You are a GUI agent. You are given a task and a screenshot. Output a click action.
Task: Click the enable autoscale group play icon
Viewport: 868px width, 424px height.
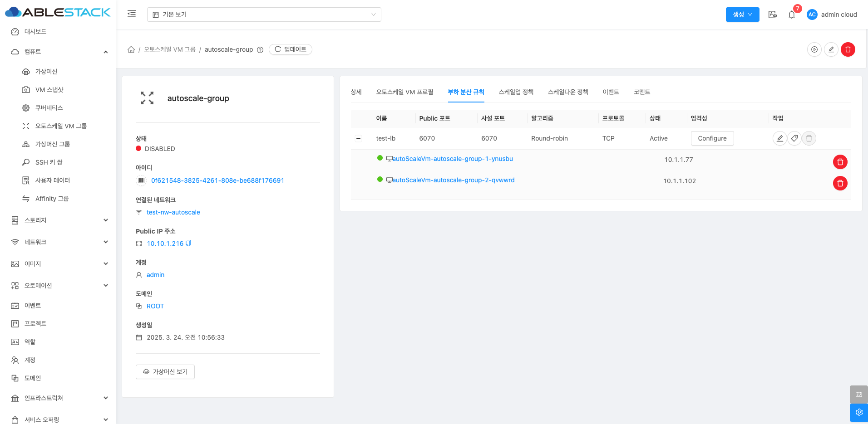pyautogui.click(x=814, y=49)
